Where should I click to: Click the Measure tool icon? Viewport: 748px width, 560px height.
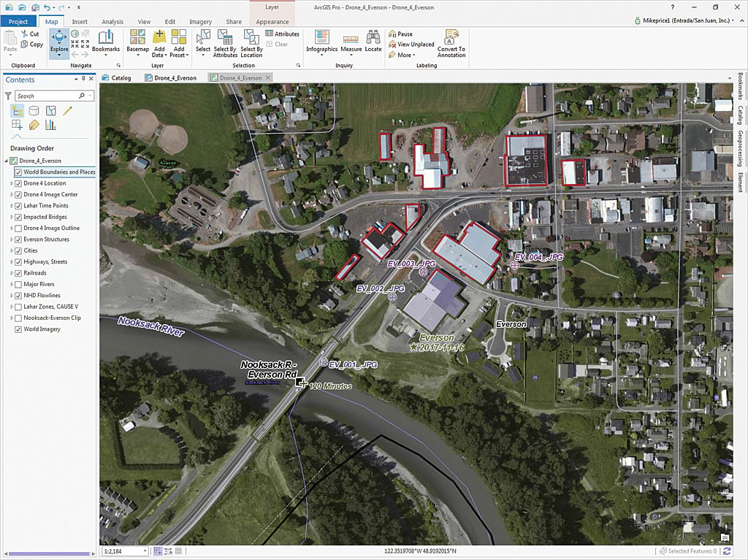pyautogui.click(x=351, y=40)
